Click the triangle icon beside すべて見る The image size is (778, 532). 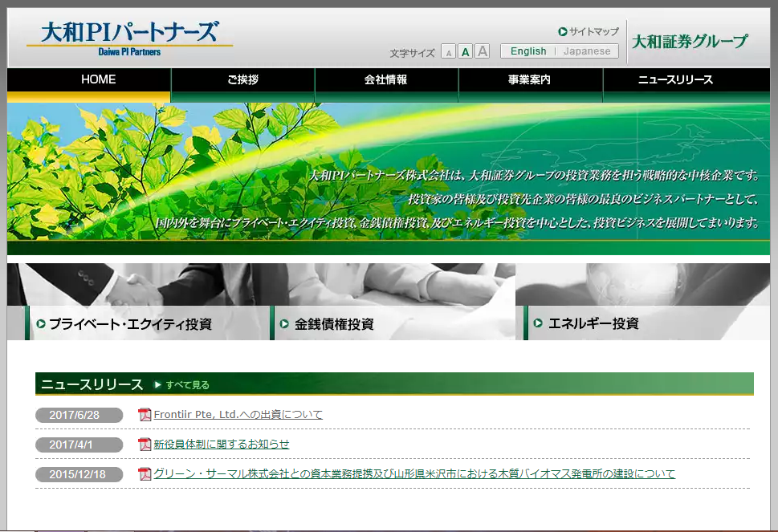[158, 384]
